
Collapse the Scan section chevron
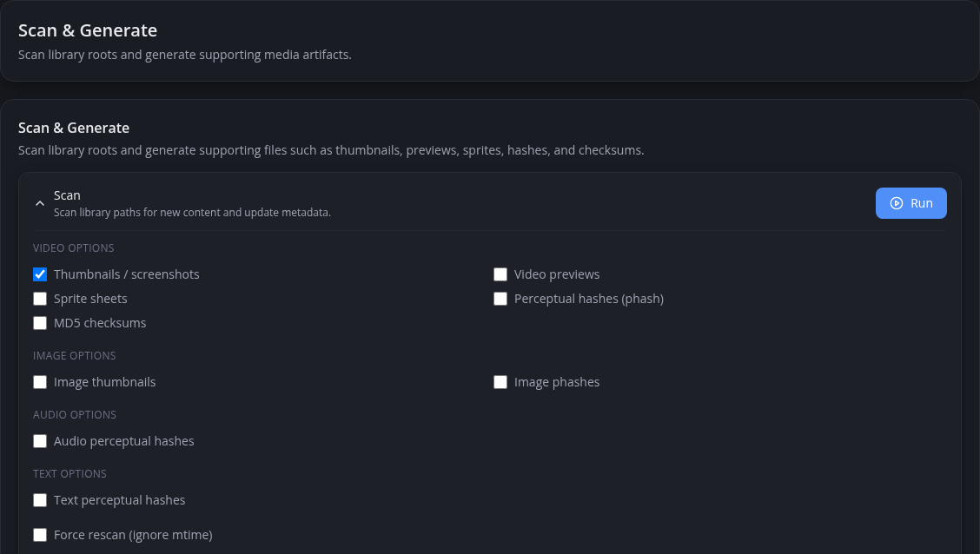(40, 203)
